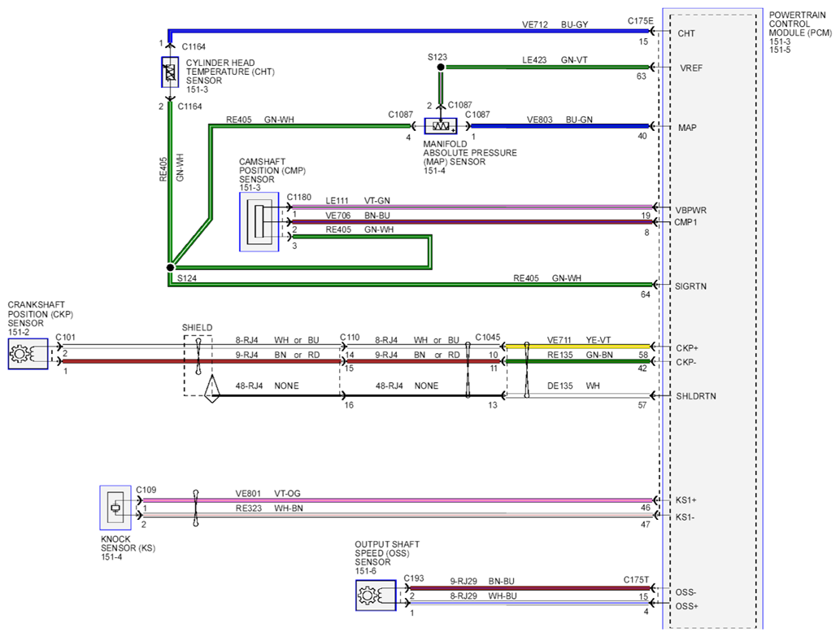
Task: Click the POWERTRAIN CONTROL MODULE (PCM) label
Action: pyautogui.click(x=800, y=24)
